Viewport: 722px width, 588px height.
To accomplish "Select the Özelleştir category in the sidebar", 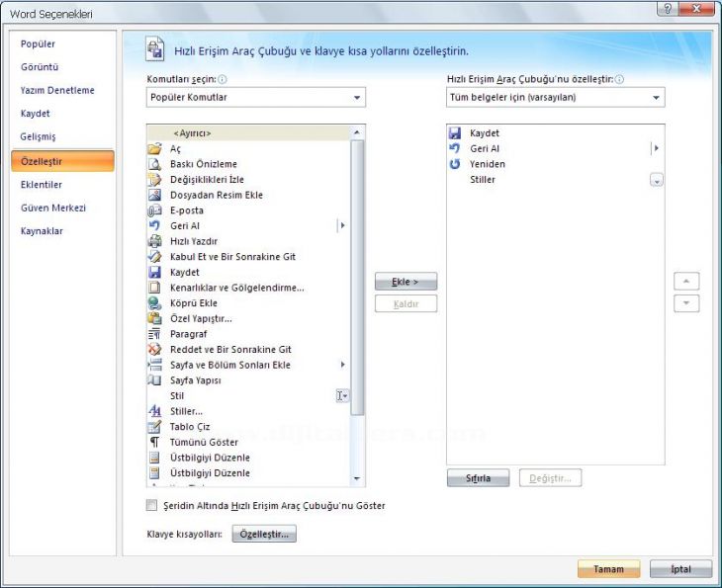I will [x=63, y=161].
